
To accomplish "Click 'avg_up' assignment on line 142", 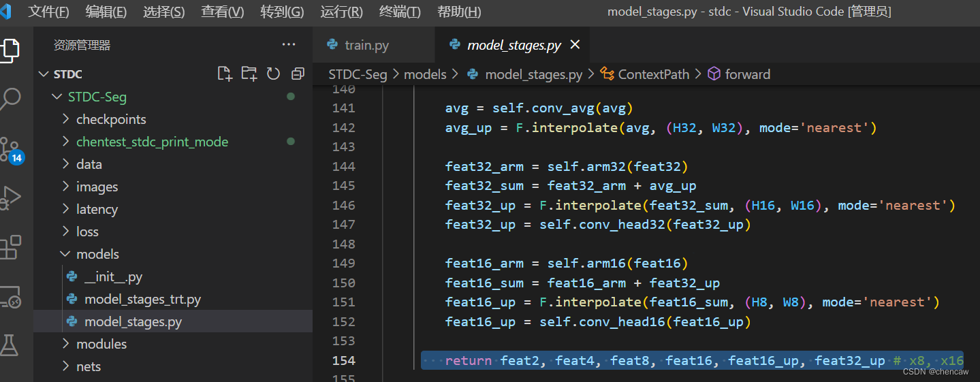I will (x=469, y=127).
